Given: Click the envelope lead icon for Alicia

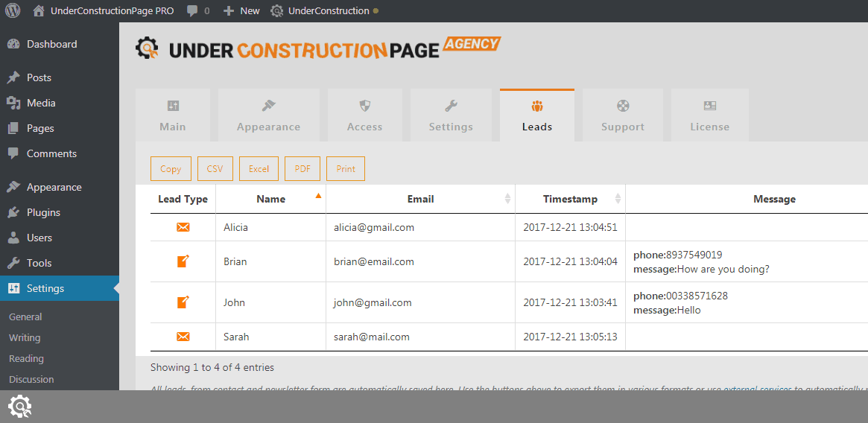Looking at the screenshot, I should pos(183,227).
